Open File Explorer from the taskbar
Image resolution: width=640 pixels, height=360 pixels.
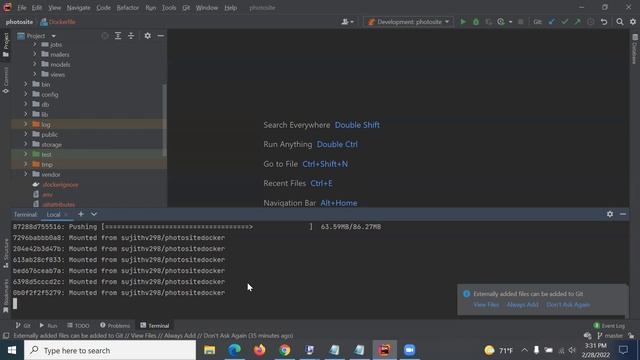pyautogui.click(x=210, y=350)
